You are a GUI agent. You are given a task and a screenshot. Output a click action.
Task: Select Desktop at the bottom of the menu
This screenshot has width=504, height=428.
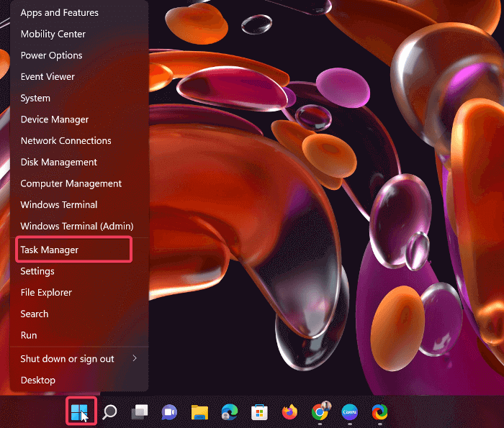pyautogui.click(x=38, y=380)
